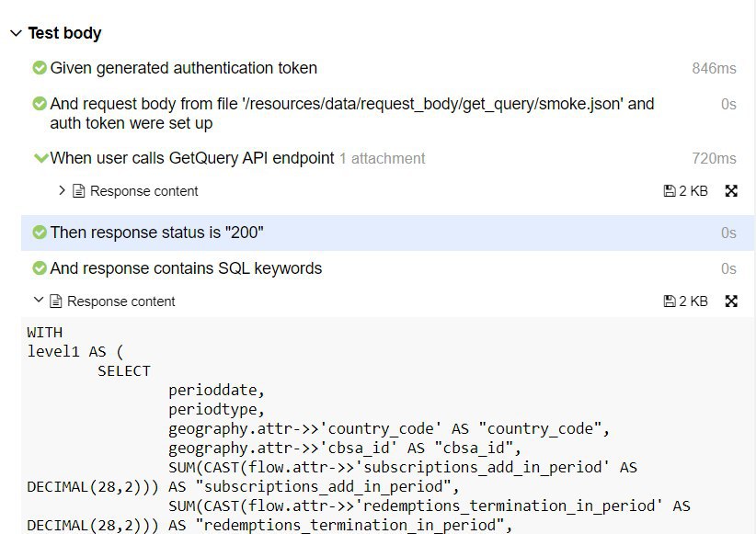This screenshot has height=534, width=756.
Task: Click the WITH keyword in response SQL
Action: pos(45,333)
